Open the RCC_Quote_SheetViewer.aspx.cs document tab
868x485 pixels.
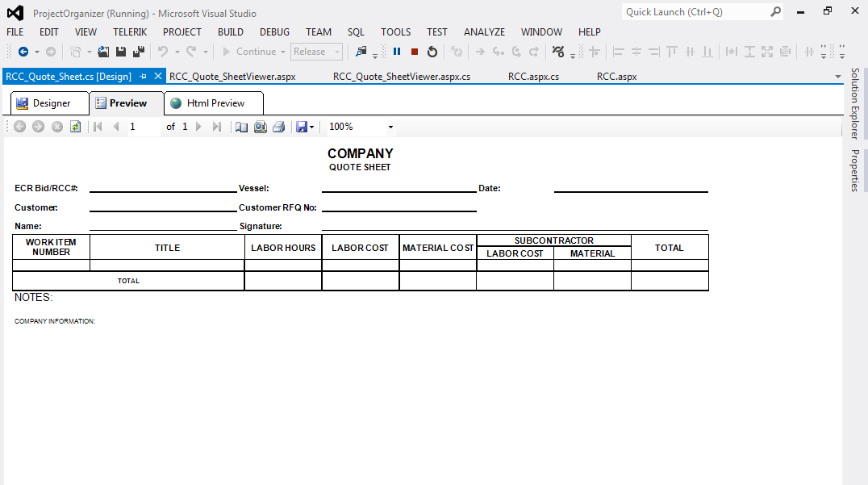click(x=402, y=77)
